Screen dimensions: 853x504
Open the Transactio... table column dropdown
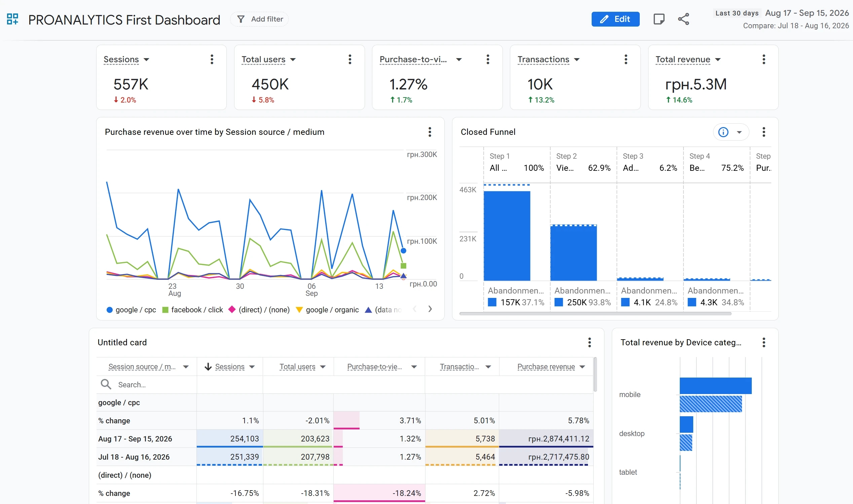488,367
